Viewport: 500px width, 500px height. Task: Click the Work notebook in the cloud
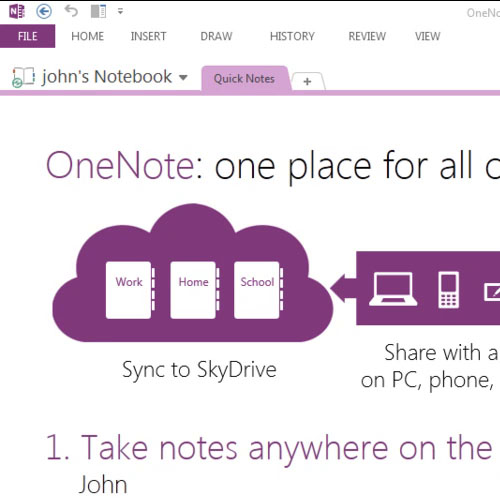pyautogui.click(x=130, y=290)
